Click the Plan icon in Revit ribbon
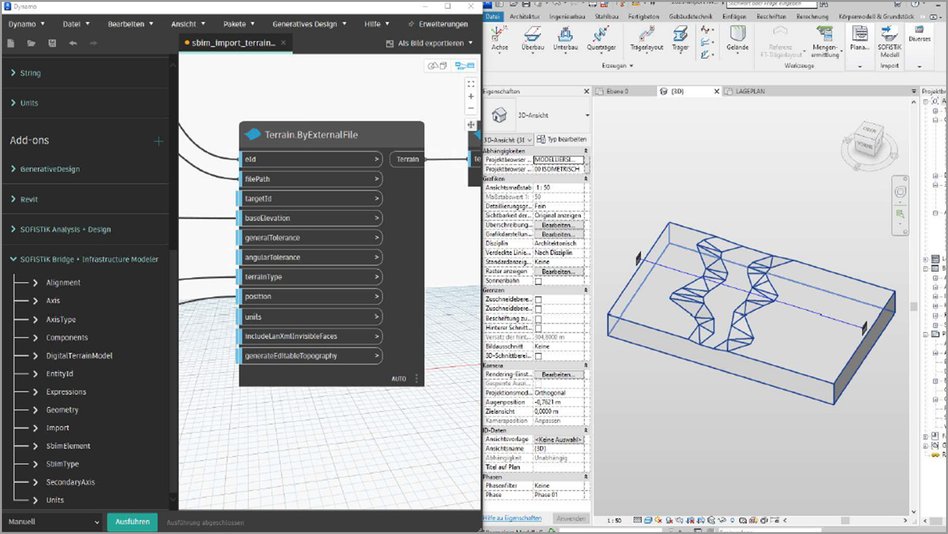 [860, 37]
